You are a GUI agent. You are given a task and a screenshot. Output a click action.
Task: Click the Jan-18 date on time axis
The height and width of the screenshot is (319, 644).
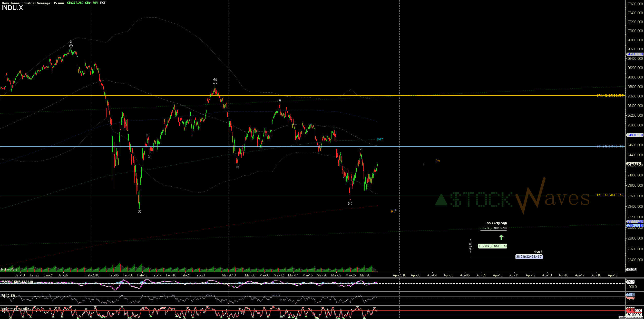point(20,275)
